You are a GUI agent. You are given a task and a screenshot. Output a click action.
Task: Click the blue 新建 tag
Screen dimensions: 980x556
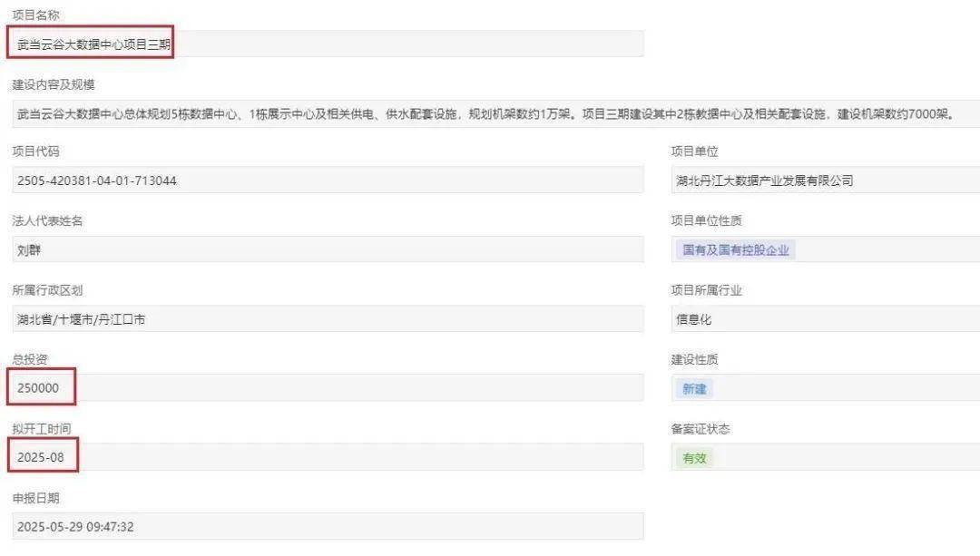point(694,389)
